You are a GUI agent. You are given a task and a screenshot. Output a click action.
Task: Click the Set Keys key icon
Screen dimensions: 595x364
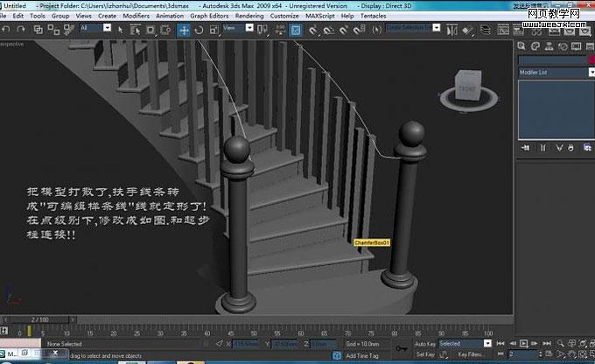(x=401, y=348)
